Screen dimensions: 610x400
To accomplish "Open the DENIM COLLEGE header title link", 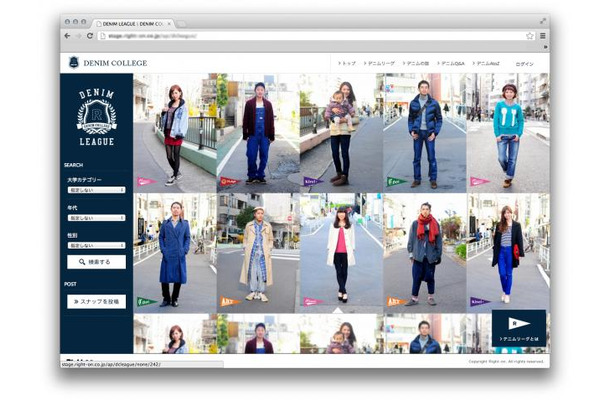I will (x=115, y=63).
